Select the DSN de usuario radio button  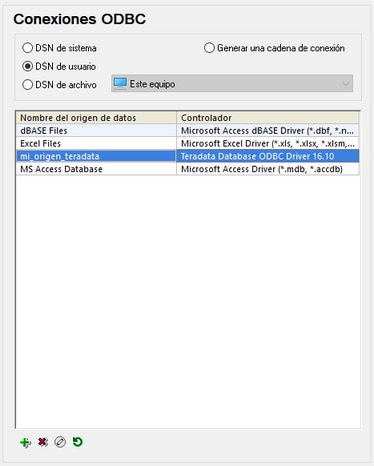(27, 66)
